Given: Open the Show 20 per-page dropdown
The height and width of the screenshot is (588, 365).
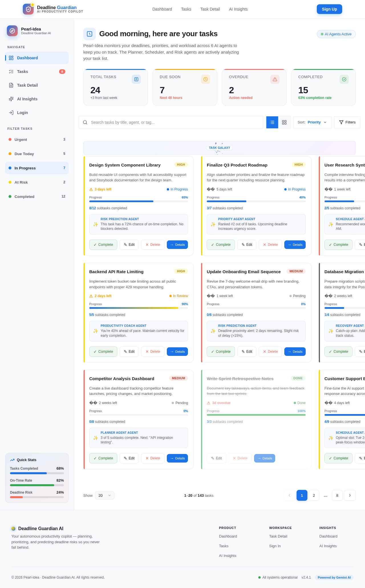Looking at the screenshot, I should pos(105,495).
